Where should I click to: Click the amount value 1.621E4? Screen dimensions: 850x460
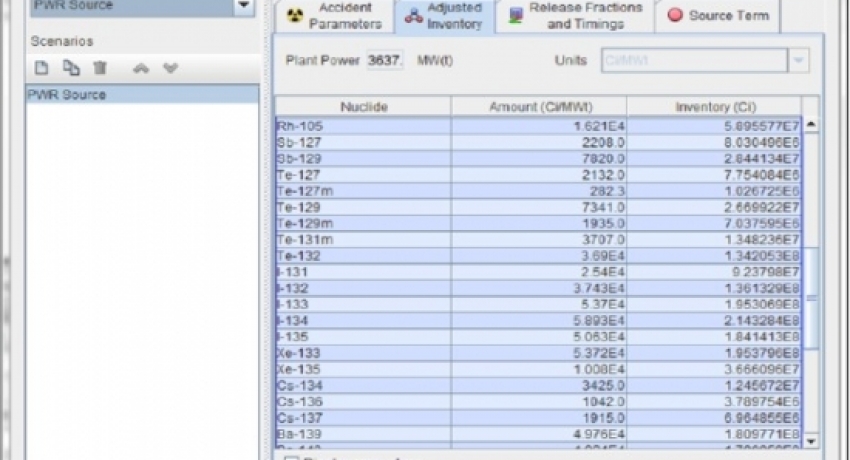pos(599,126)
